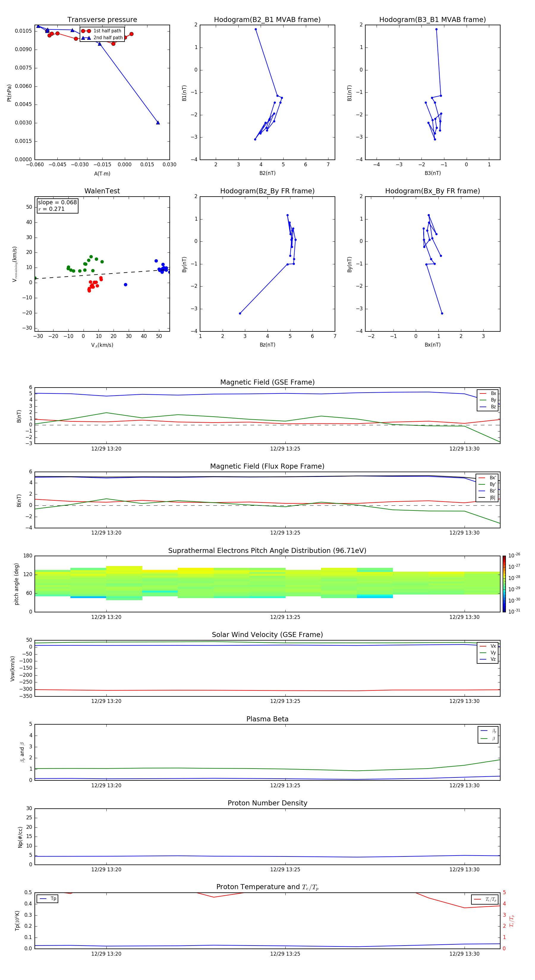The width and height of the screenshot is (535, 980).
Task: Click the 'Hodogram(Bx_By FR frame)' title
Action: click(x=432, y=191)
